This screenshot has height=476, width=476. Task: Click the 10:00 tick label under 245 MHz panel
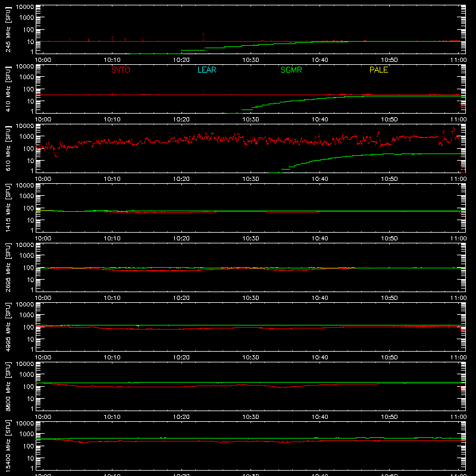click(43, 60)
